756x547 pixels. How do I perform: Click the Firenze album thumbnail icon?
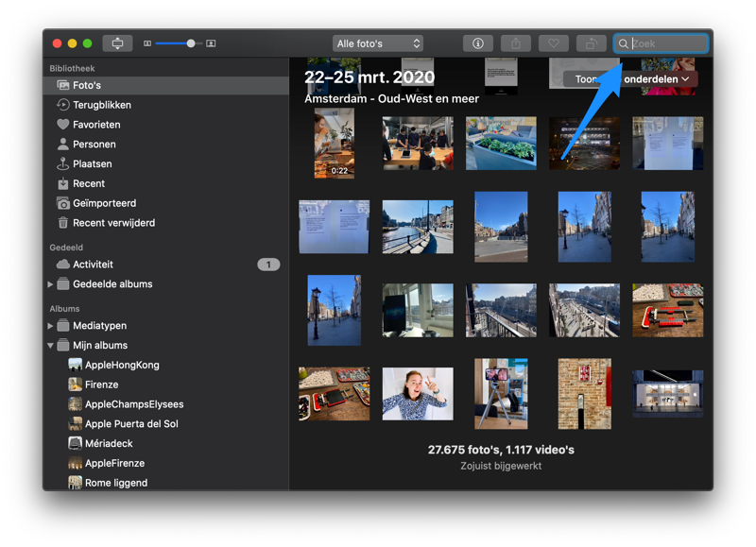(75, 385)
